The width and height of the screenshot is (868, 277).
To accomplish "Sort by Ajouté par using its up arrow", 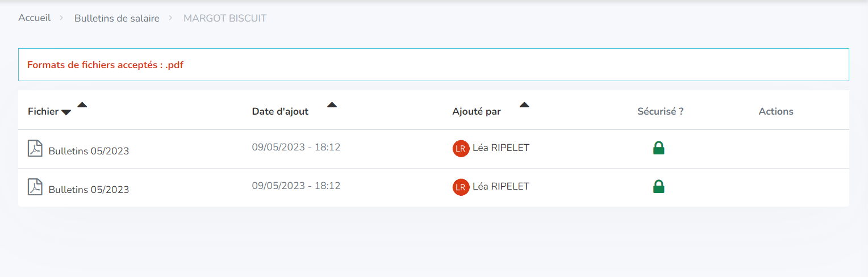I will tap(524, 104).
